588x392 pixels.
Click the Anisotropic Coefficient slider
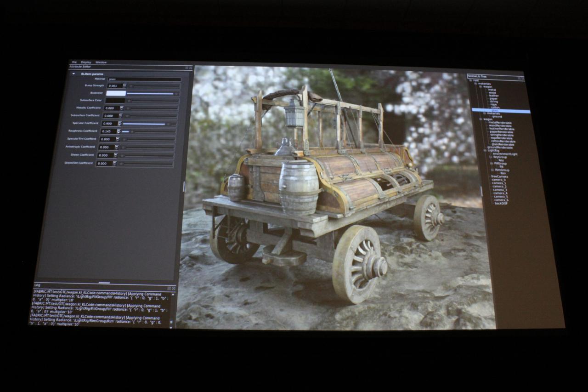click(x=147, y=147)
